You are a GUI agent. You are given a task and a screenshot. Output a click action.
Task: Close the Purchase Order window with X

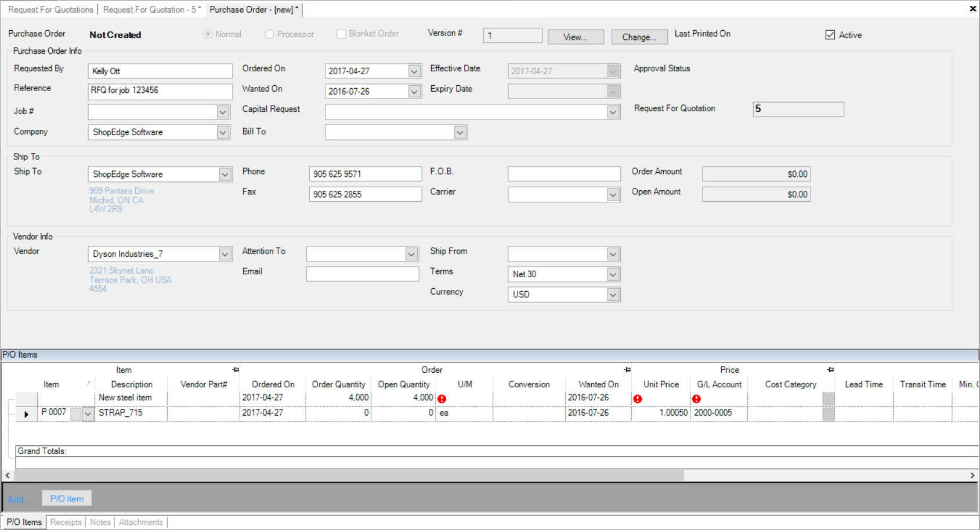(972, 9)
